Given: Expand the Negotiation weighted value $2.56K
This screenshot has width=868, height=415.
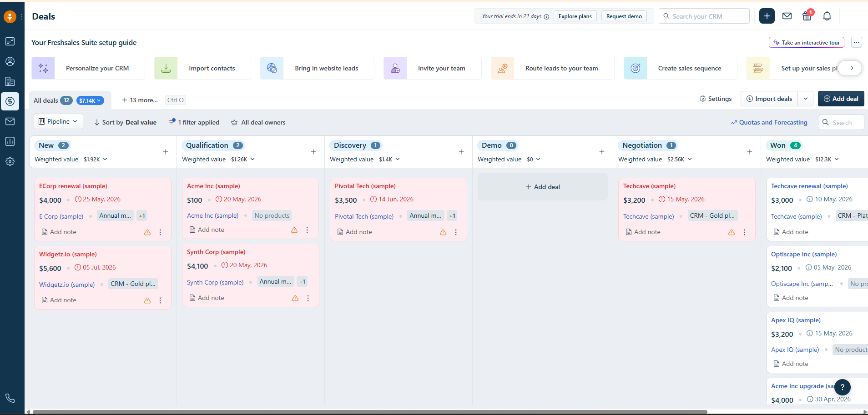Looking at the screenshot, I should pos(680,159).
